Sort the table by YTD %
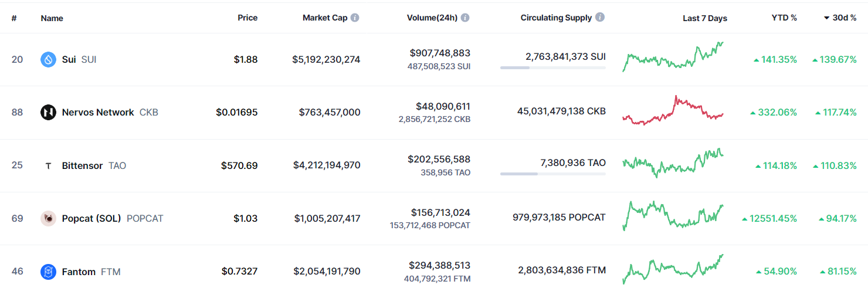Viewport: 868px width, 298px height. click(x=784, y=18)
